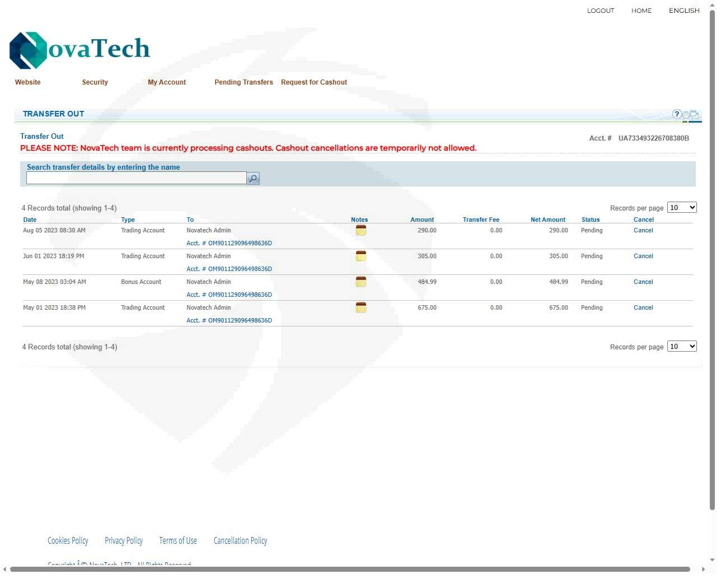The height and width of the screenshot is (588, 721).
Task: Open the Terms of Use link
Action: click(x=178, y=540)
